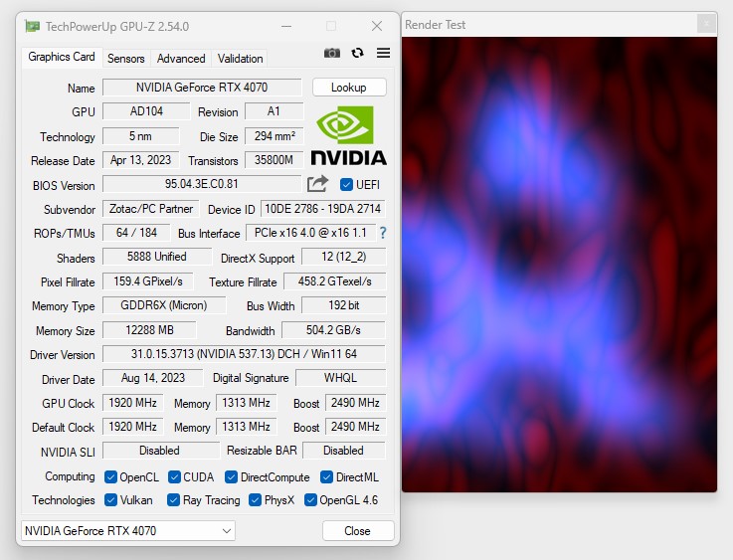733x560 pixels.
Task: Switch to the Sensors tab
Action: 125,59
